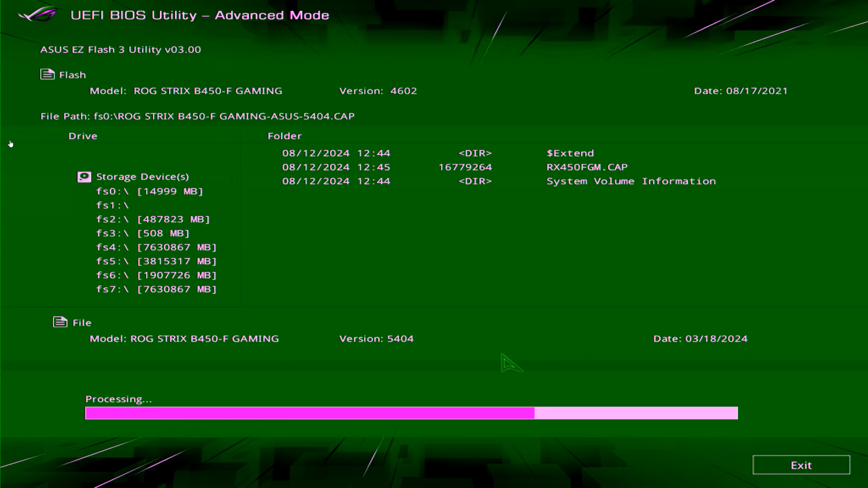Select drive fs4:\ [7630867 MB]

[x=156, y=247]
